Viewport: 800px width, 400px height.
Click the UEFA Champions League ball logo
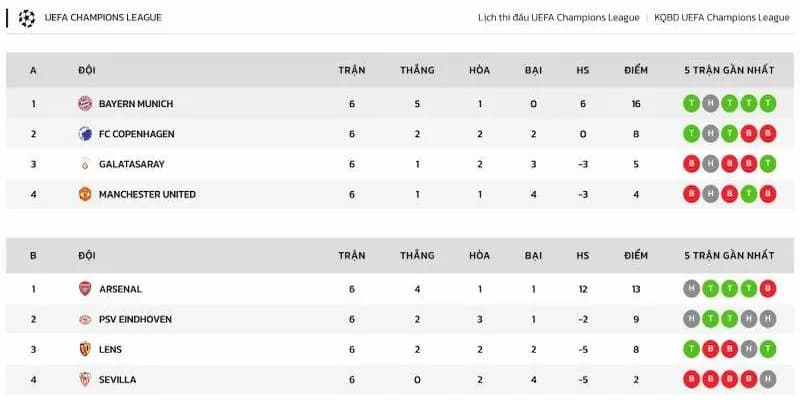pyautogui.click(x=27, y=17)
